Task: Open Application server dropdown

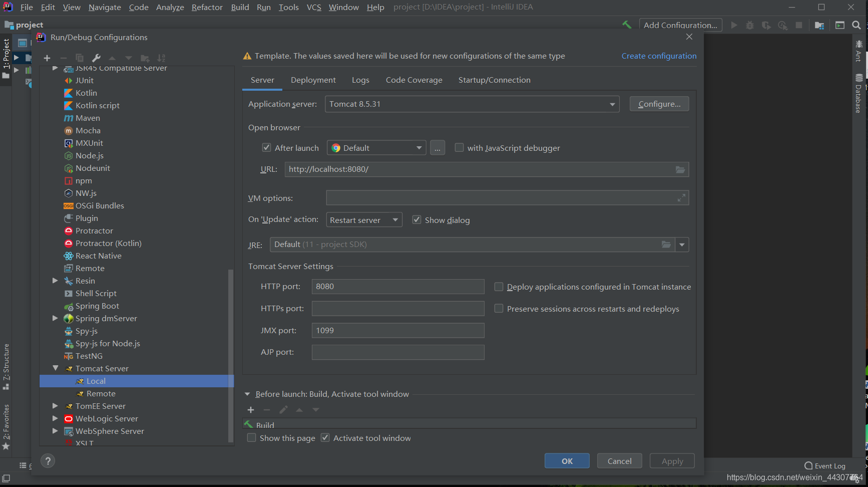Action: pos(472,104)
